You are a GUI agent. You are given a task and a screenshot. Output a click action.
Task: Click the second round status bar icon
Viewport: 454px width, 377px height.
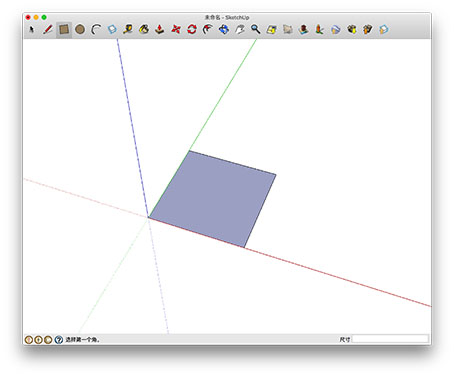(39, 340)
